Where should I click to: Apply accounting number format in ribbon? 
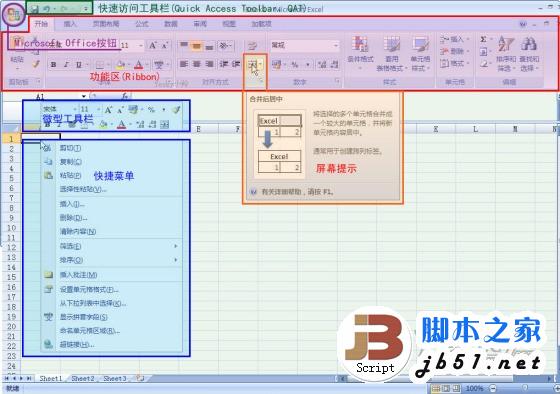(276, 65)
